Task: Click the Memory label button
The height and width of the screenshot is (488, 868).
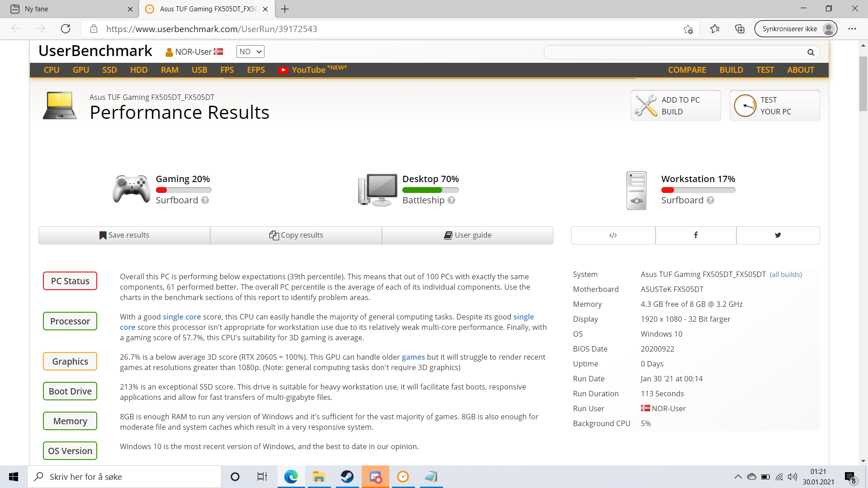Action: pyautogui.click(x=70, y=421)
